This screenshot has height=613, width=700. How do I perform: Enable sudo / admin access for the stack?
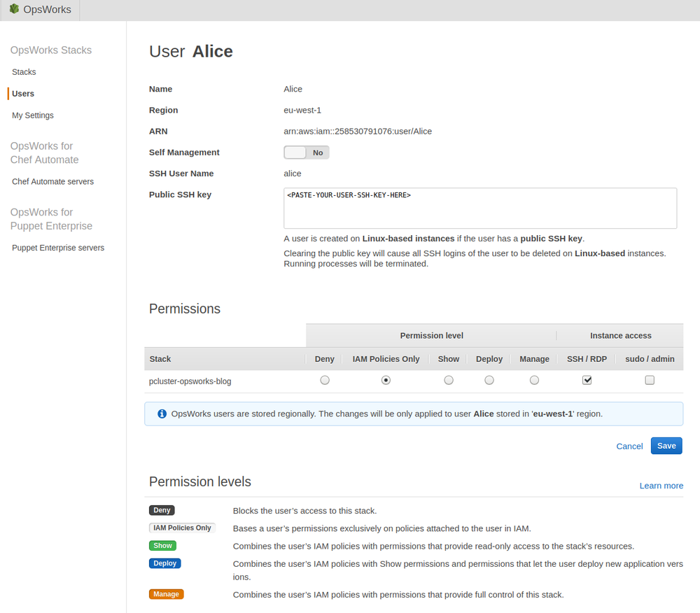(x=650, y=379)
